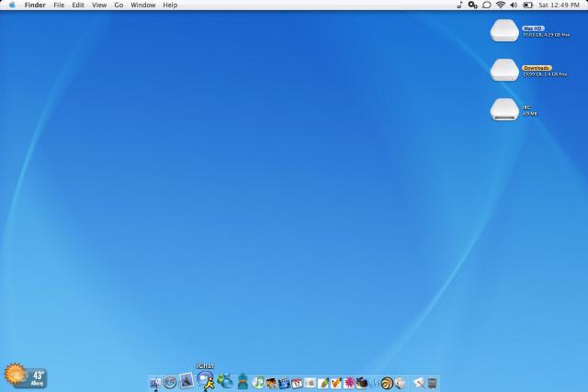Click the Downloads volume label
The width and height of the screenshot is (588, 392).
pos(537,68)
